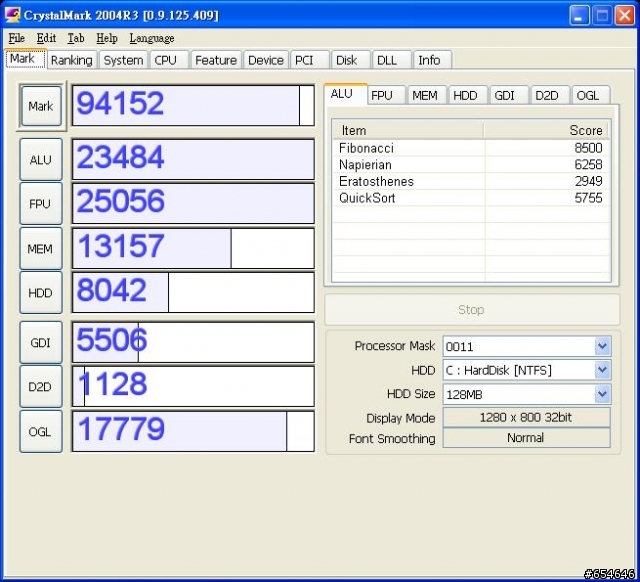Minimize the CrystalMark window

(x=579, y=16)
